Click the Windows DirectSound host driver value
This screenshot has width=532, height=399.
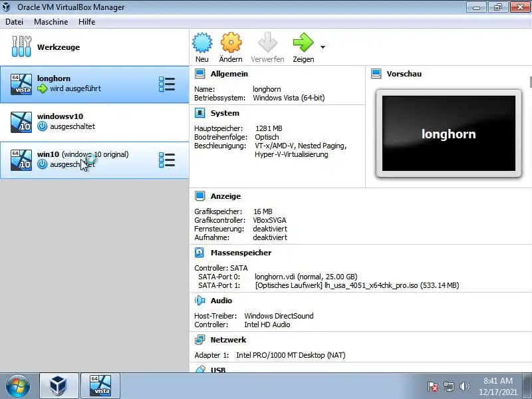tap(279, 316)
